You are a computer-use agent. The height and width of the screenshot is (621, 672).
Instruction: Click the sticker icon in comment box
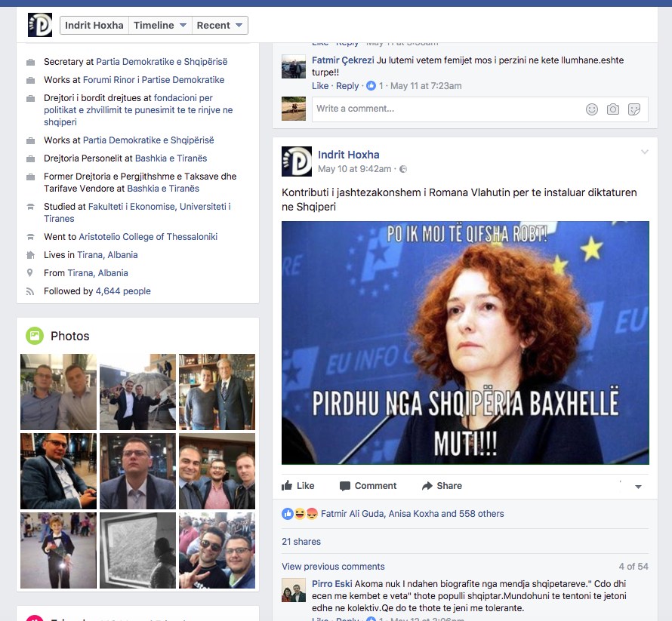point(634,109)
